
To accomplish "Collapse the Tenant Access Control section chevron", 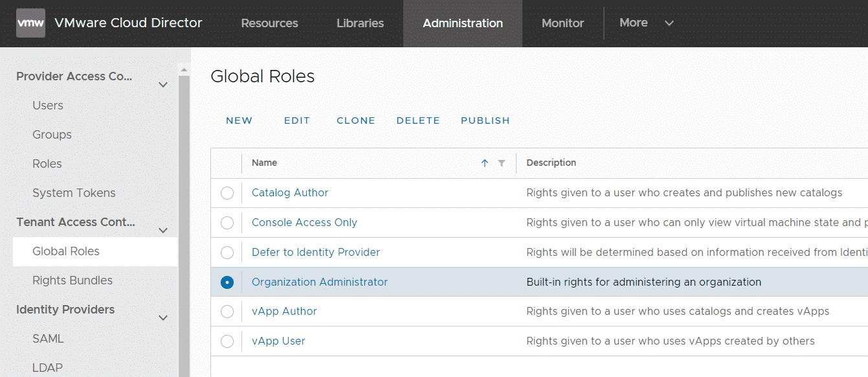I will (x=164, y=230).
